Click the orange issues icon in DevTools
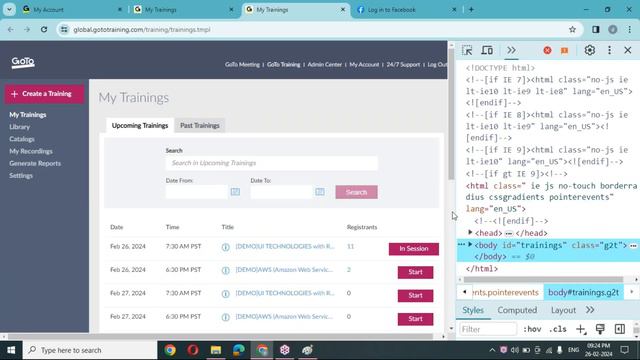 coord(564,51)
